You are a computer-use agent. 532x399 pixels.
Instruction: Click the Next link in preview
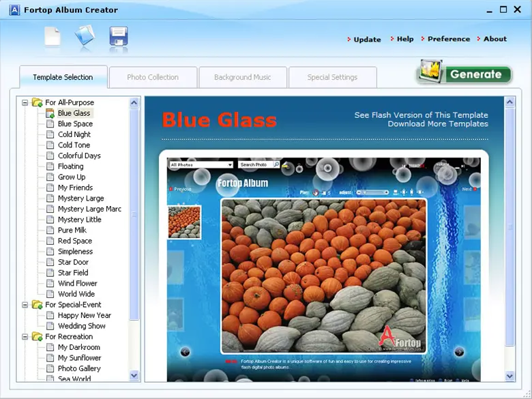tap(469, 189)
